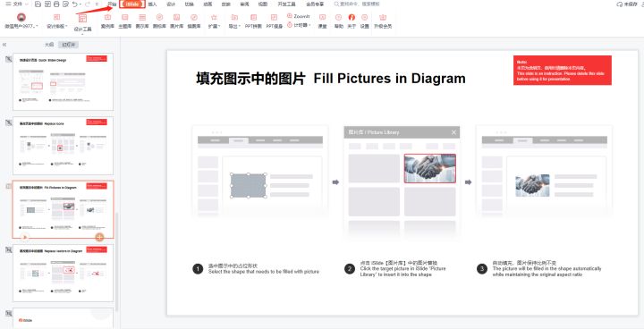The width and height of the screenshot is (644, 329).
Task: Open the iSlide user account avatar
Action: pos(21,17)
